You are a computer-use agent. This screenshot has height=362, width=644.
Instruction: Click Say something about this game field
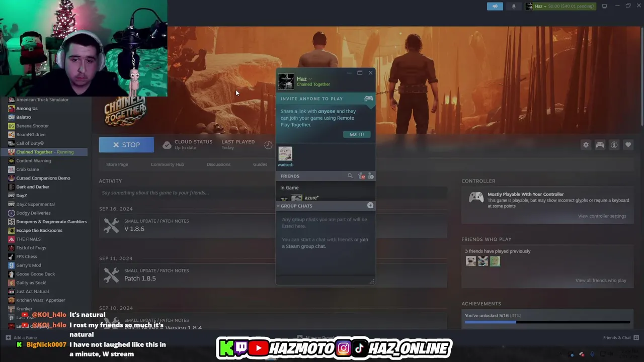[273, 193]
